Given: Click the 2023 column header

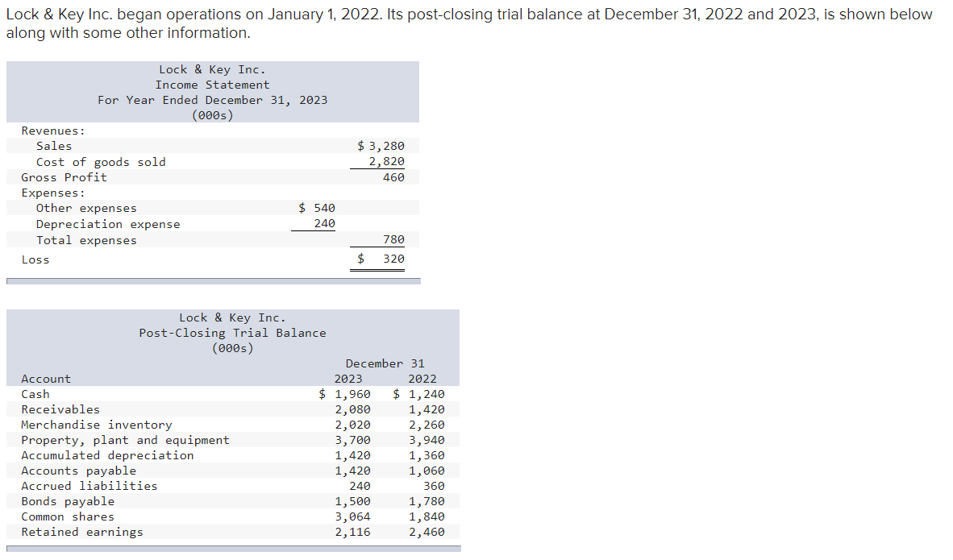Looking at the screenshot, I should click(348, 379).
